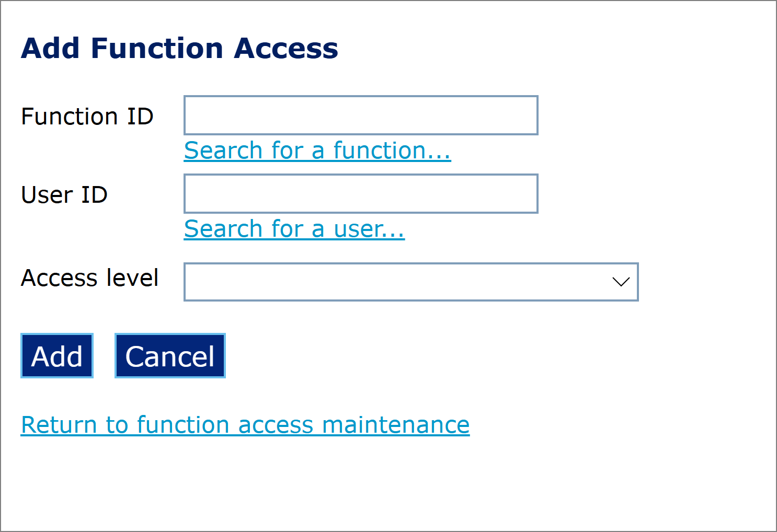Look up a user via search link
The width and height of the screenshot is (777, 532).
pyautogui.click(x=294, y=229)
